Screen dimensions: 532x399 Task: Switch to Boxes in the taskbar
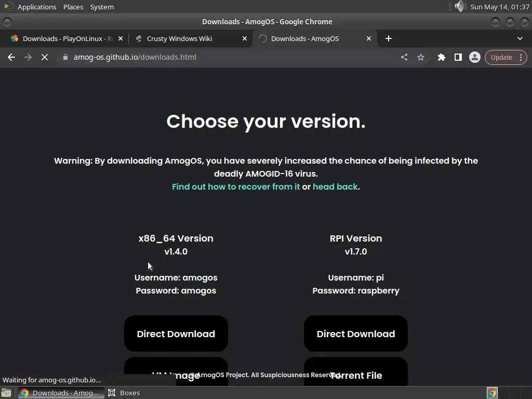(124, 393)
